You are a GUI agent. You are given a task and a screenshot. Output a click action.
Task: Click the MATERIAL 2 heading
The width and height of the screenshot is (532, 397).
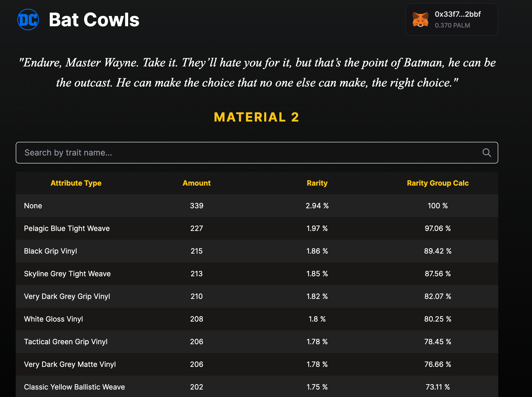point(256,117)
